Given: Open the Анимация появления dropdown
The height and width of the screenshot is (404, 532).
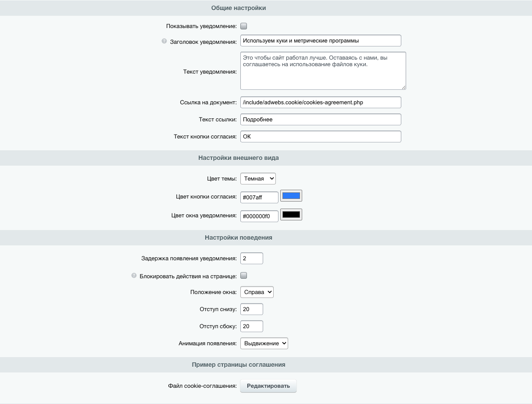Looking at the screenshot, I should tap(264, 344).
